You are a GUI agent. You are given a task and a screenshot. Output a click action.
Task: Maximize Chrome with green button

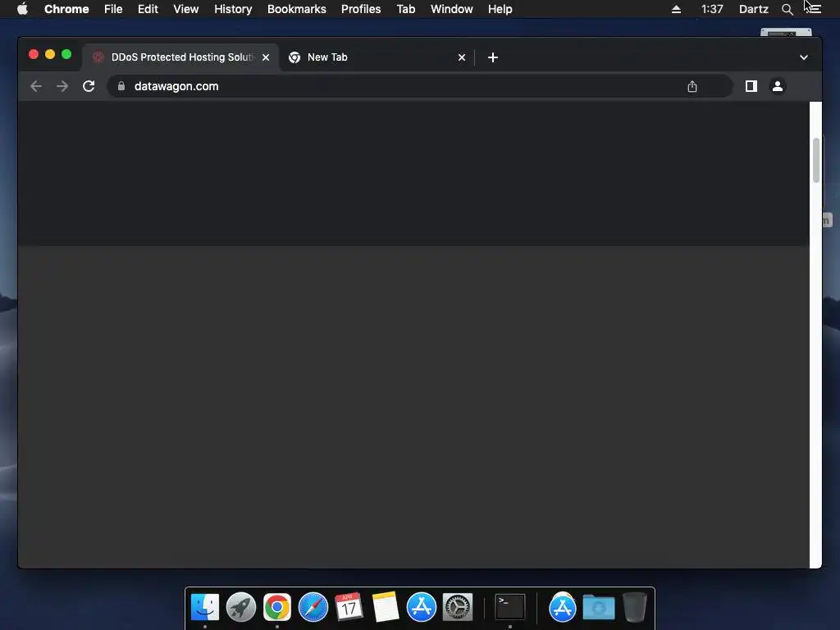66,54
